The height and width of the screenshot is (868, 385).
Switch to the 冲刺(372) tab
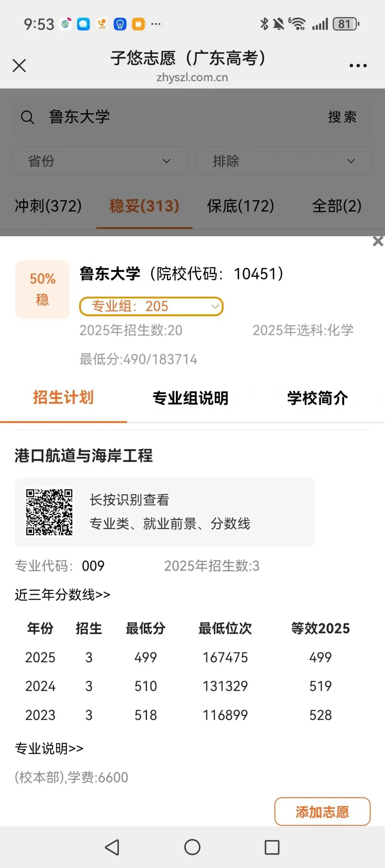click(48, 206)
